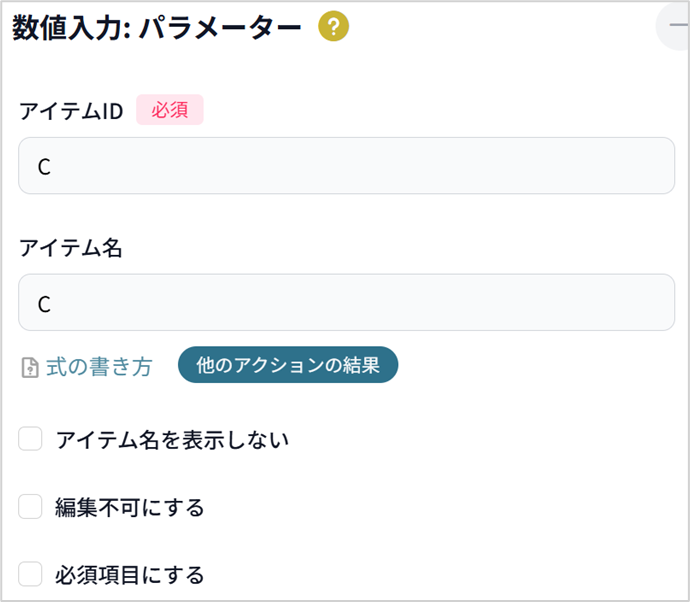Check the 必須項目にする checkbox

coord(30,574)
